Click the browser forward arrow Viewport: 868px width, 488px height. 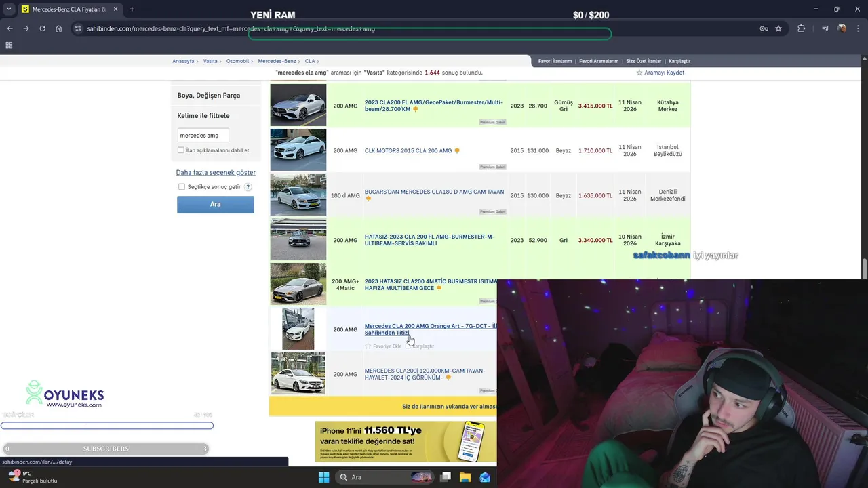(x=26, y=28)
